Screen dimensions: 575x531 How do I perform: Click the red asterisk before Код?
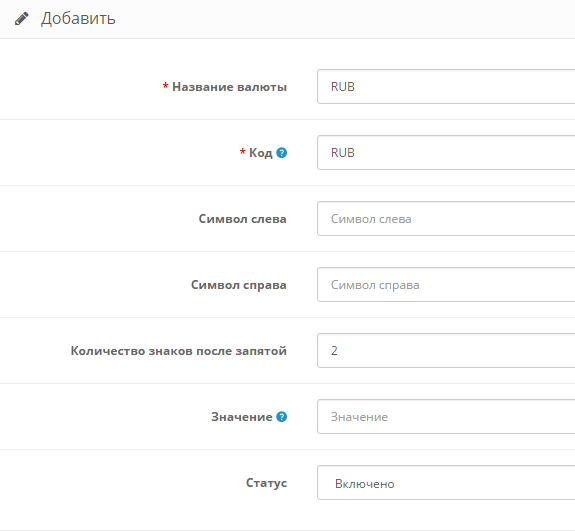(242, 152)
